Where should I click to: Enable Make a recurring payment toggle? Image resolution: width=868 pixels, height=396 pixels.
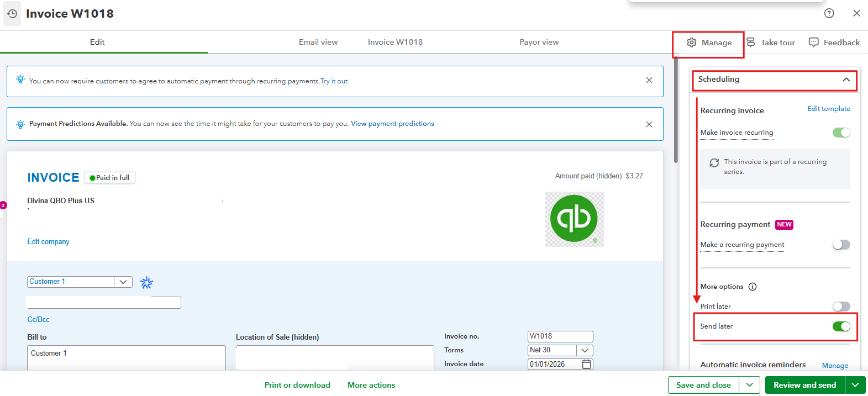tap(841, 245)
